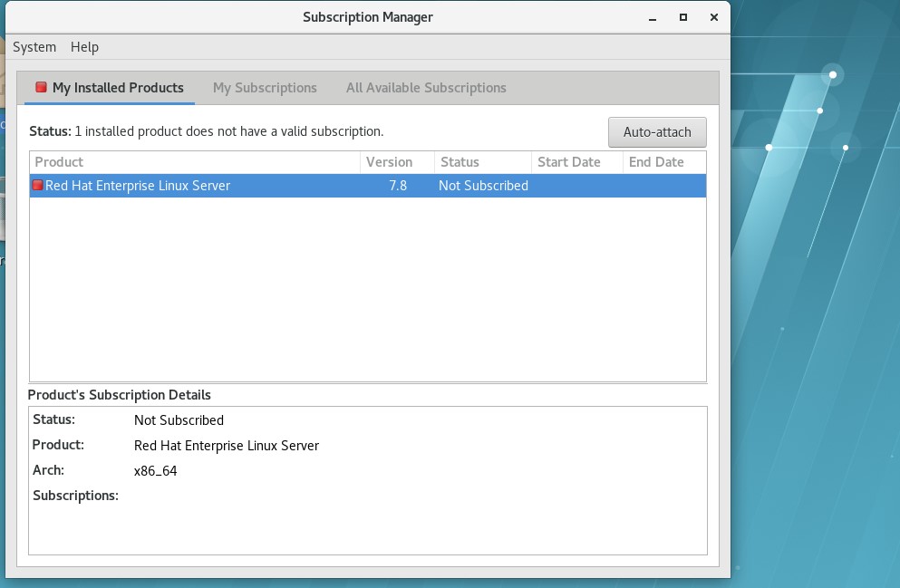The height and width of the screenshot is (588, 900).
Task: Click the Product: label in details
Action: coord(58,445)
